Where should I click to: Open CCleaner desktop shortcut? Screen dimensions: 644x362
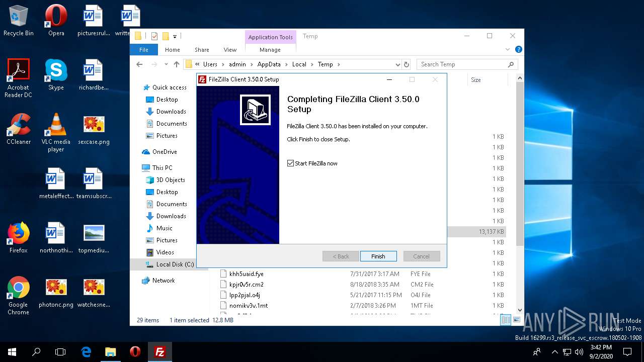point(19,129)
